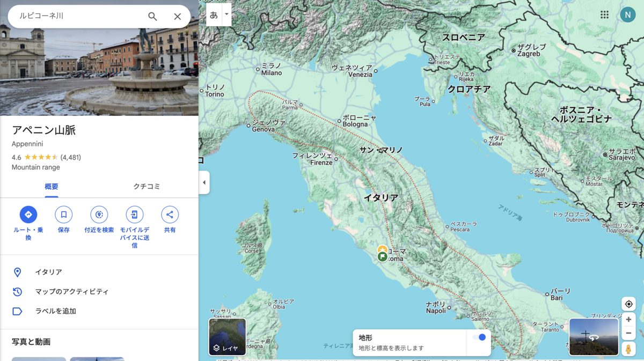Select the 付近を検索 nearby icon
This screenshot has width=644, height=361.
coord(99,215)
